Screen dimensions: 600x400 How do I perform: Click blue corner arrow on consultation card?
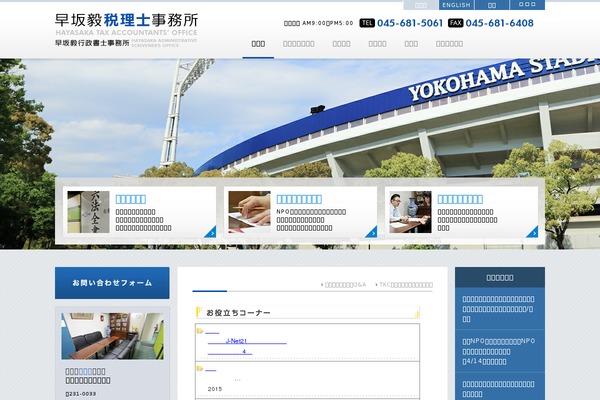tap(533, 232)
